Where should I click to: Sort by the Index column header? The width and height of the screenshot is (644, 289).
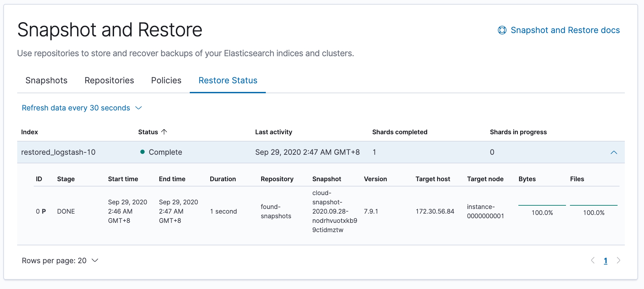point(29,132)
